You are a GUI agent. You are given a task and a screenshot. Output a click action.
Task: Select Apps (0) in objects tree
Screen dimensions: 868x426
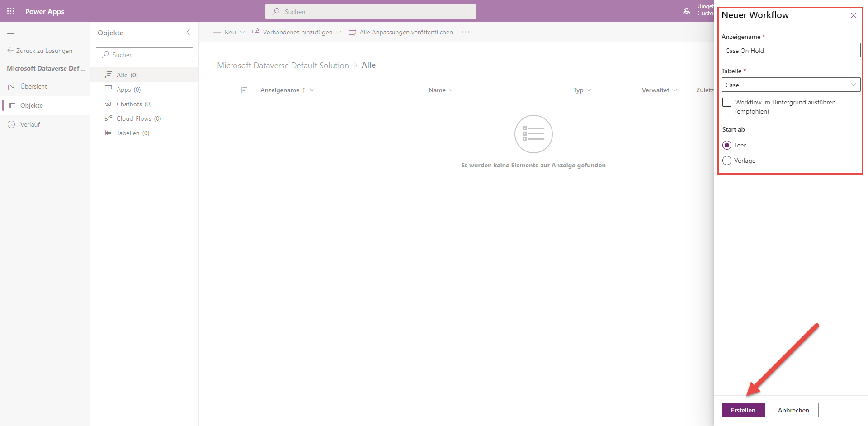[x=144, y=89]
